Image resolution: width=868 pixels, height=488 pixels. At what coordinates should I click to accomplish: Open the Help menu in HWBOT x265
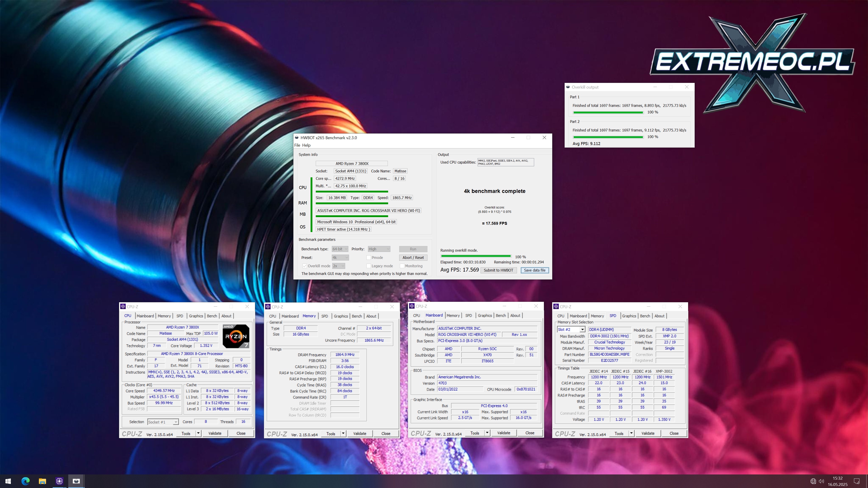[x=306, y=145]
